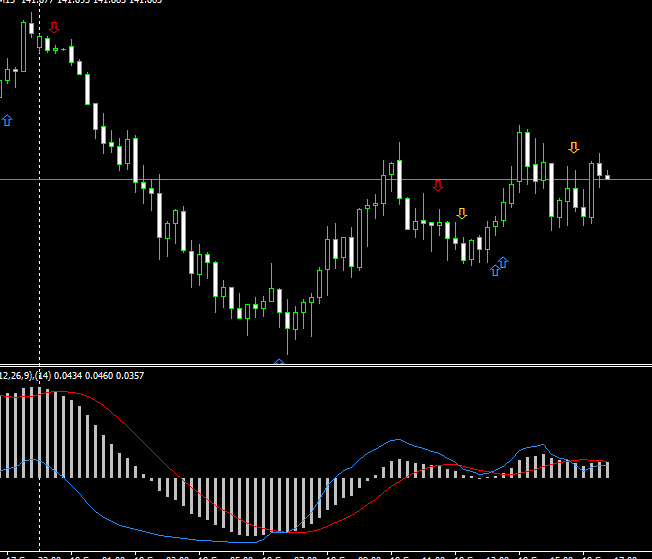The image size is (652, 559).
Task: Select the pink up arrow signal
Action: pos(494,269)
